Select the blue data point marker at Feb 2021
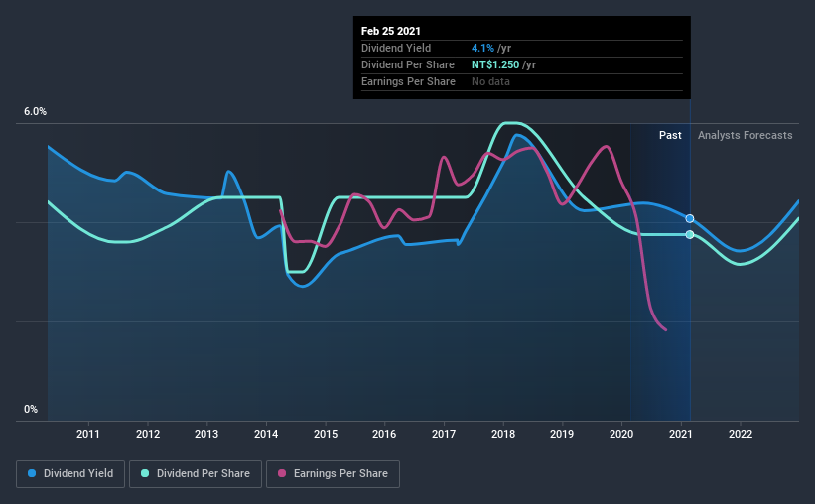 point(690,218)
